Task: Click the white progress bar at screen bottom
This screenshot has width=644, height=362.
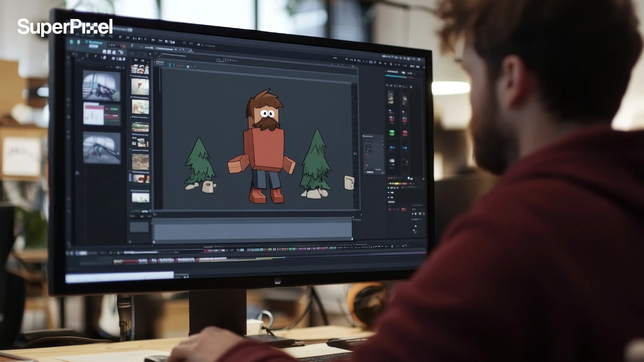Action: pos(119,277)
